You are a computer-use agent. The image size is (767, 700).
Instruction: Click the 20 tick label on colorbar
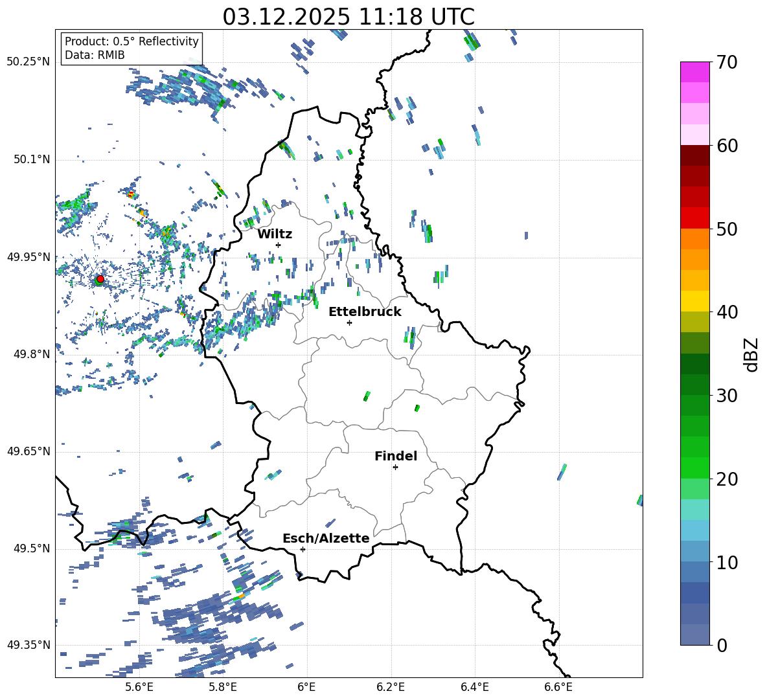(727, 479)
